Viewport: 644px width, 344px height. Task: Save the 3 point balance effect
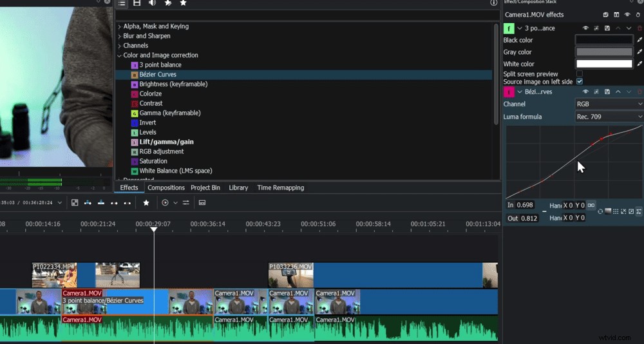click(x=607, y=28)
